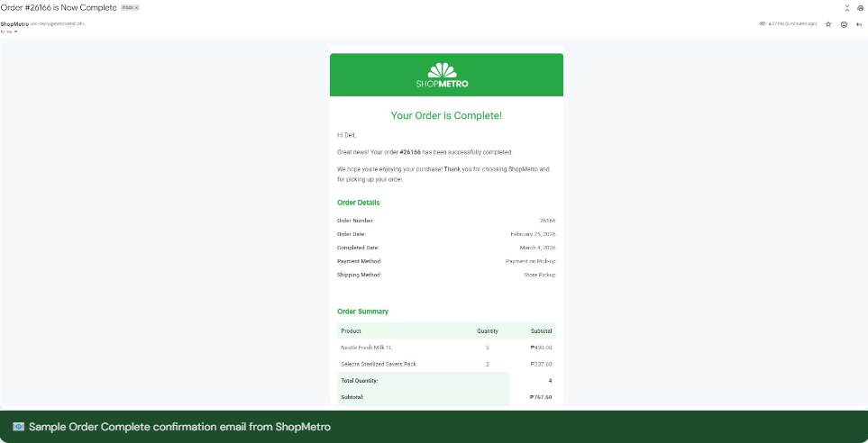The height and width of the screenshot is (443, 868).
Task: Click the Order Number value 26166
Action: (547, 220)
